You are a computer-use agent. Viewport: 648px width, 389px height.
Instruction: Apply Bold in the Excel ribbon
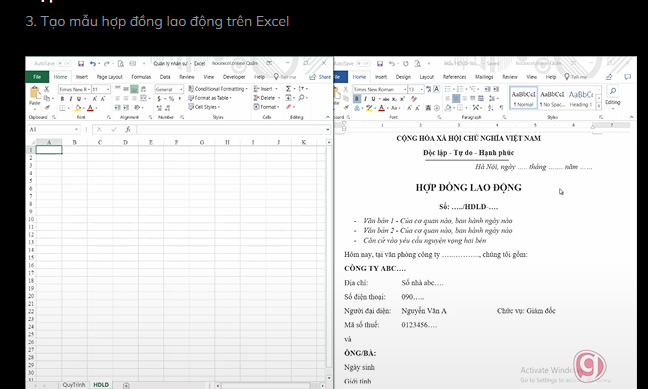pos(62,99)
